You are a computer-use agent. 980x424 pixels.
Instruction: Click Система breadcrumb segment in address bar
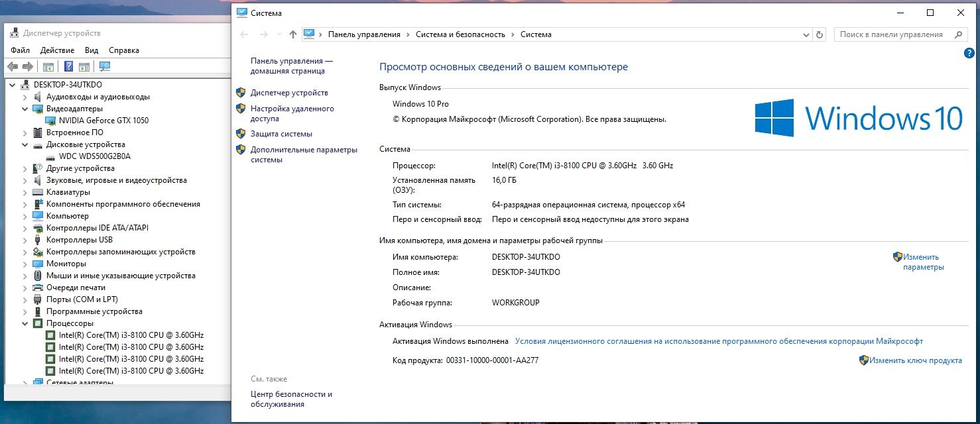(536, 34)
